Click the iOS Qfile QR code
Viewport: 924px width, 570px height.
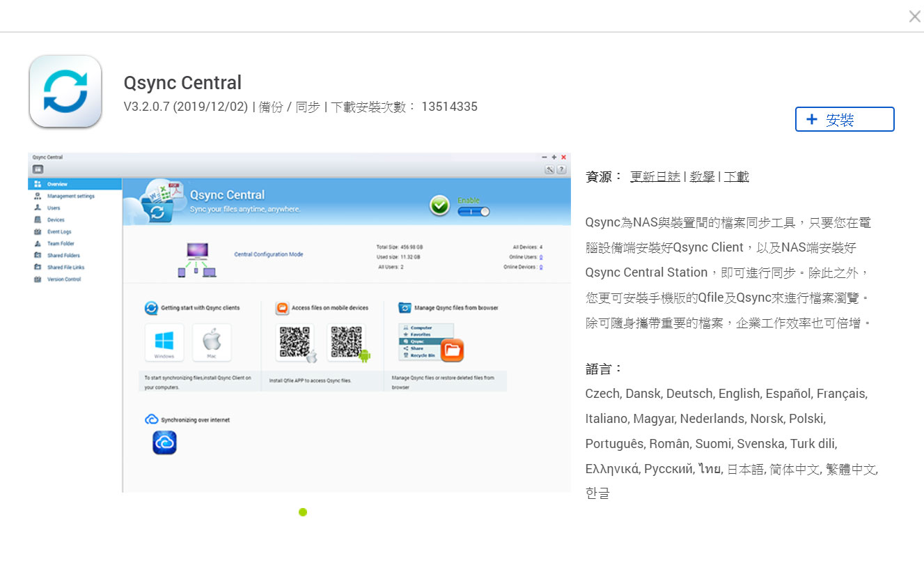pos(294,342)
